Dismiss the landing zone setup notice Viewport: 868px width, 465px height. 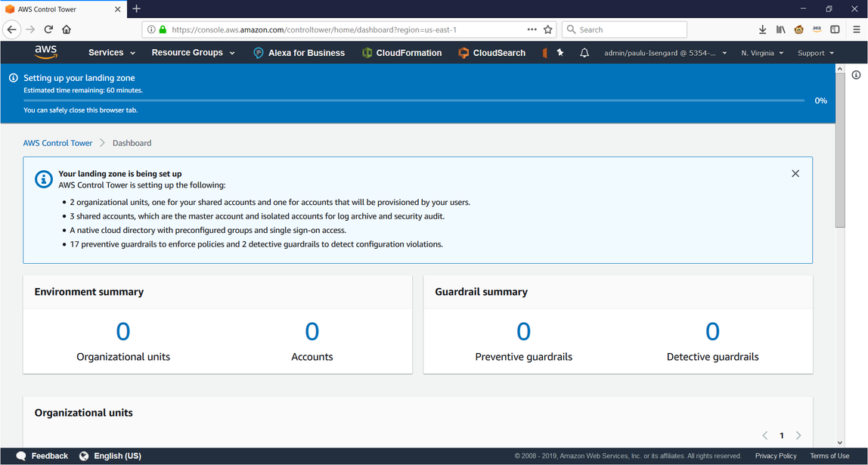click(x=795, y=173)
